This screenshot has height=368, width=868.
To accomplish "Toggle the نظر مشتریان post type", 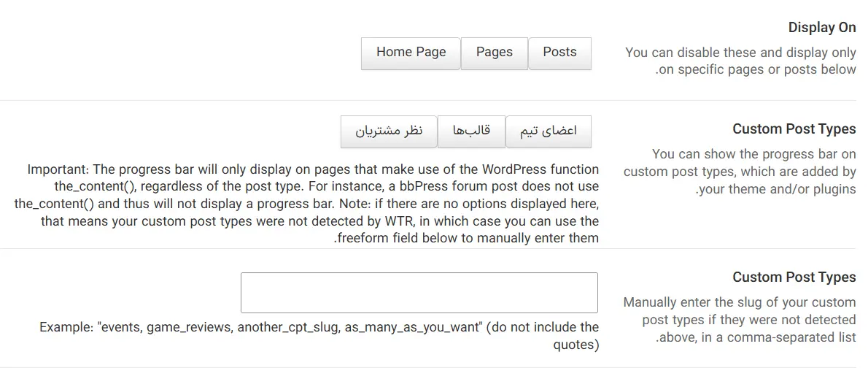I will pyautogui.click(x=389, y=132).
